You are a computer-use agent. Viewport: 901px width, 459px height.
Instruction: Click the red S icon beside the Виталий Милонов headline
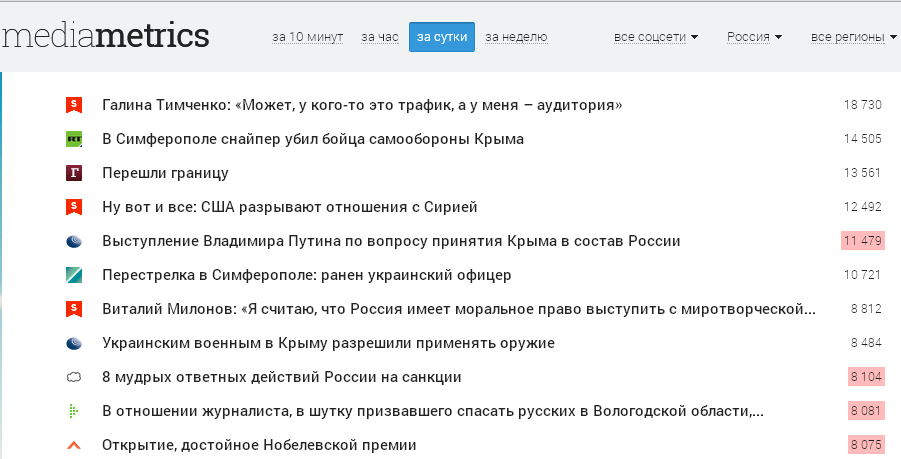coord(73,309)
